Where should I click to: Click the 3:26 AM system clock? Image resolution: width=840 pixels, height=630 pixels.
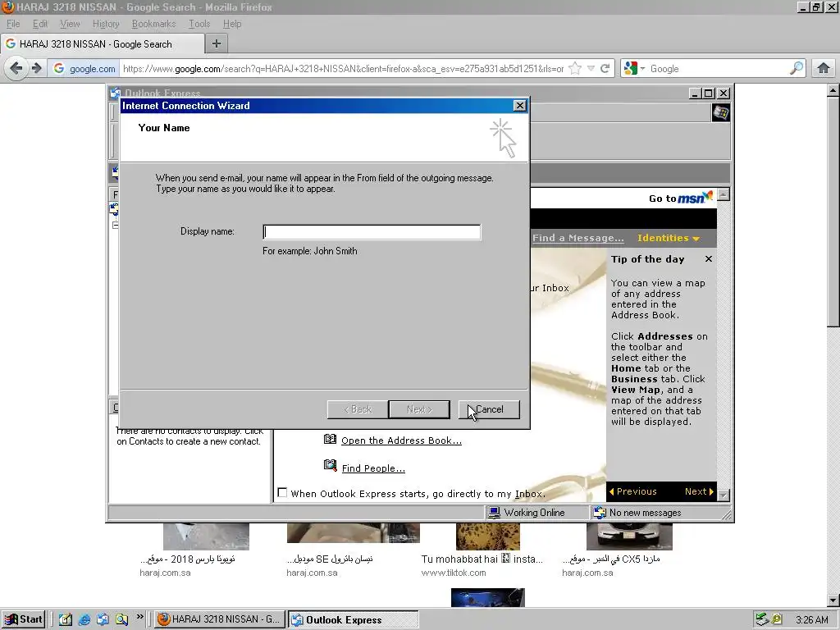click(x=811, y=620)
